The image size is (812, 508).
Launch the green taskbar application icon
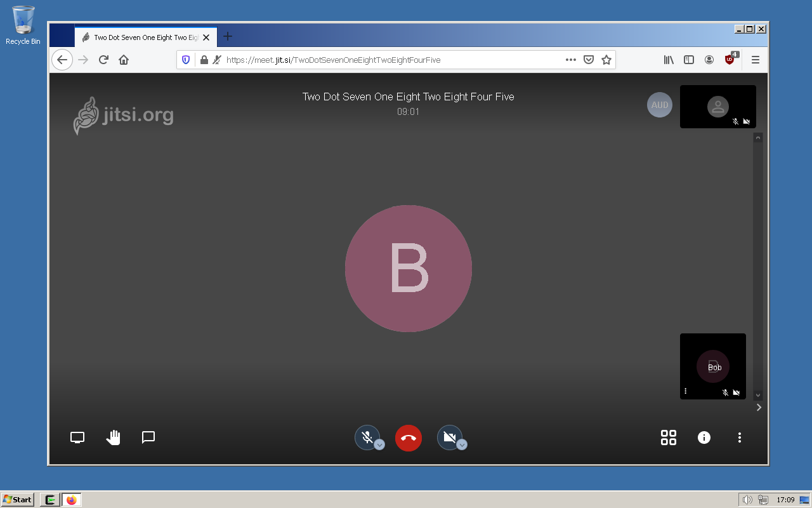click(50, 500)
